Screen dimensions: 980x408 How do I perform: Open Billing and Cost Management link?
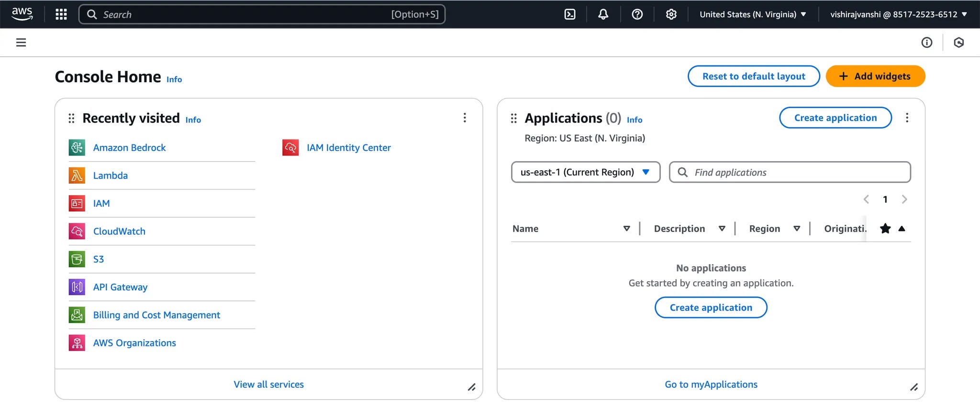point(156,315)
